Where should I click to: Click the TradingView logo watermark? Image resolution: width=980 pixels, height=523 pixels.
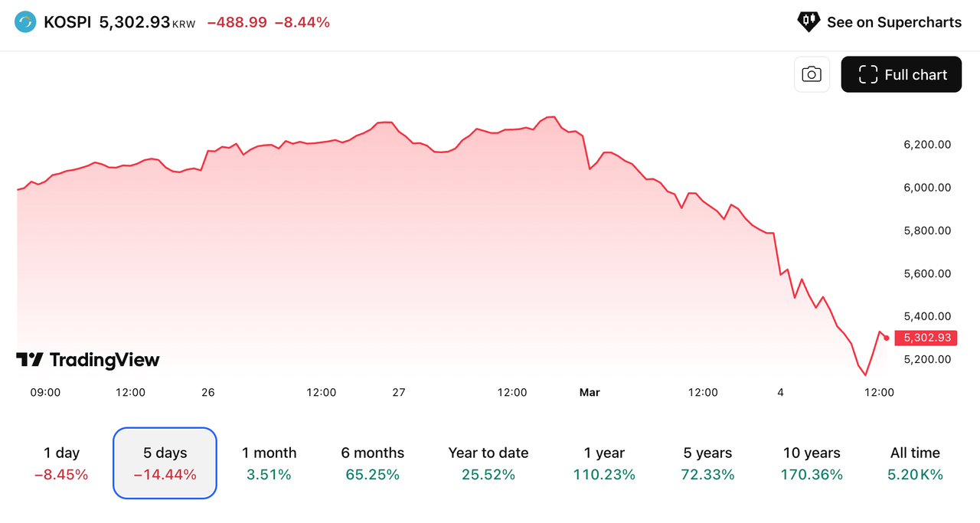(x=87, y=360)
